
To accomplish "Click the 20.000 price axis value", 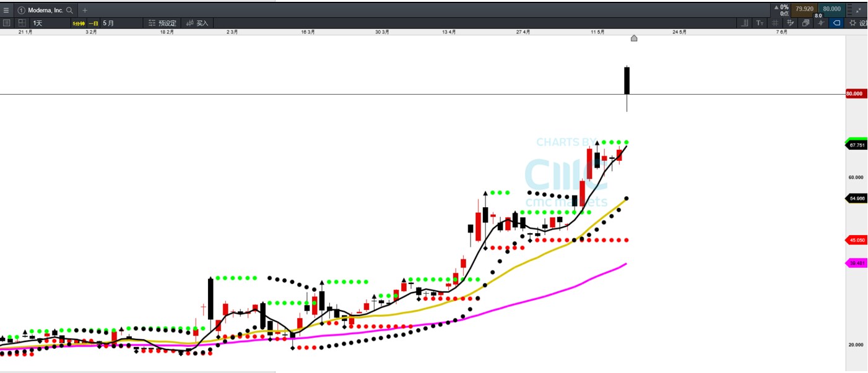I will [x=856, y=345].
